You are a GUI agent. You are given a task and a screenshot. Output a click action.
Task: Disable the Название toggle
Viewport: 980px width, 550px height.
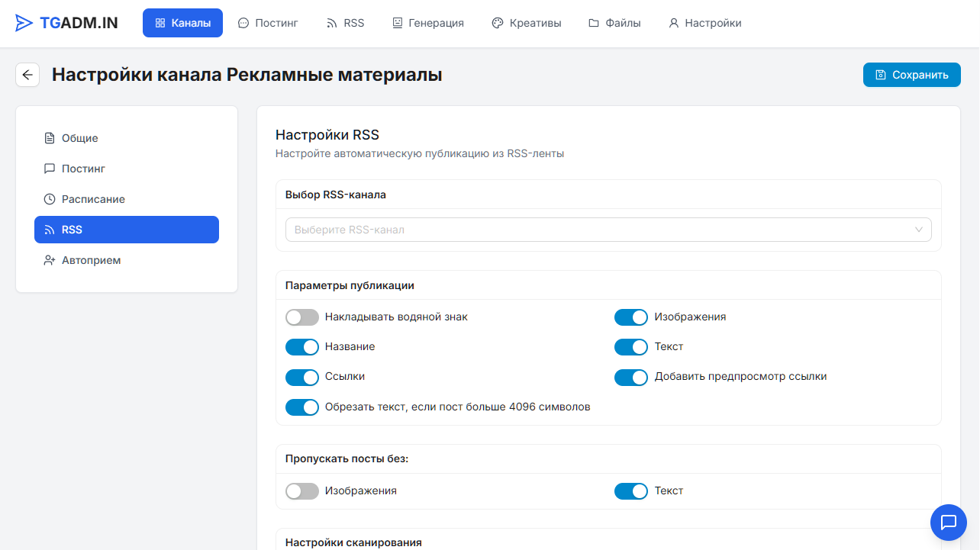[x=302, y=347]
